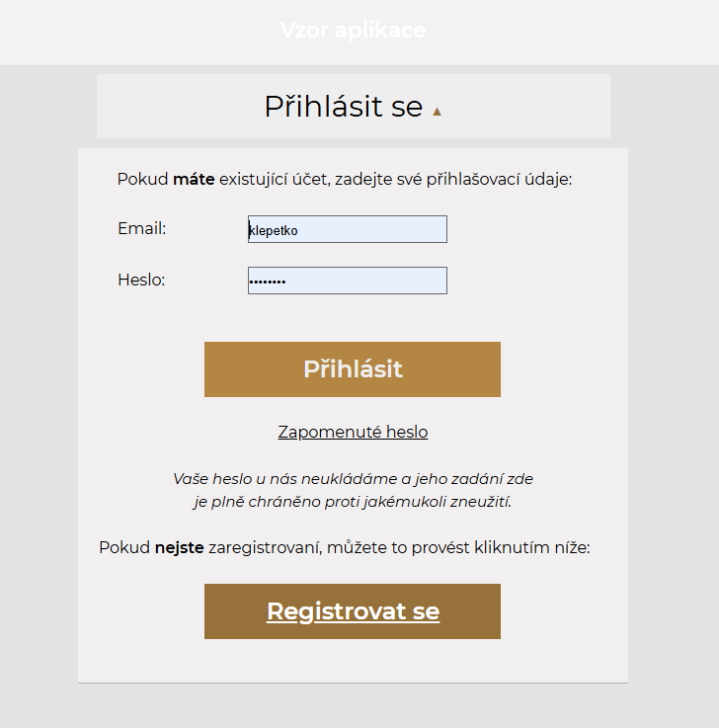Focus the Heslo password field
This screenshot has height=728, width=719.
pyautogui.click(x=375, y=281)
